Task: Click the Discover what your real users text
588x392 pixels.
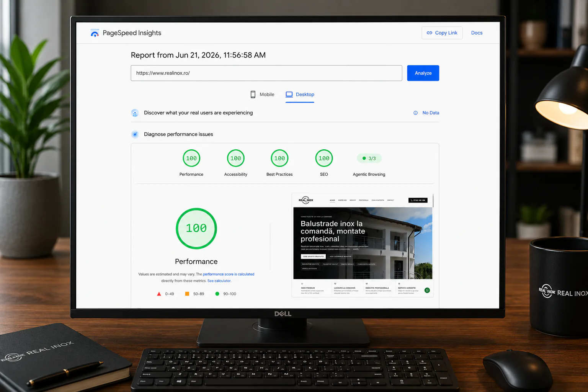Action: point(198,113)
